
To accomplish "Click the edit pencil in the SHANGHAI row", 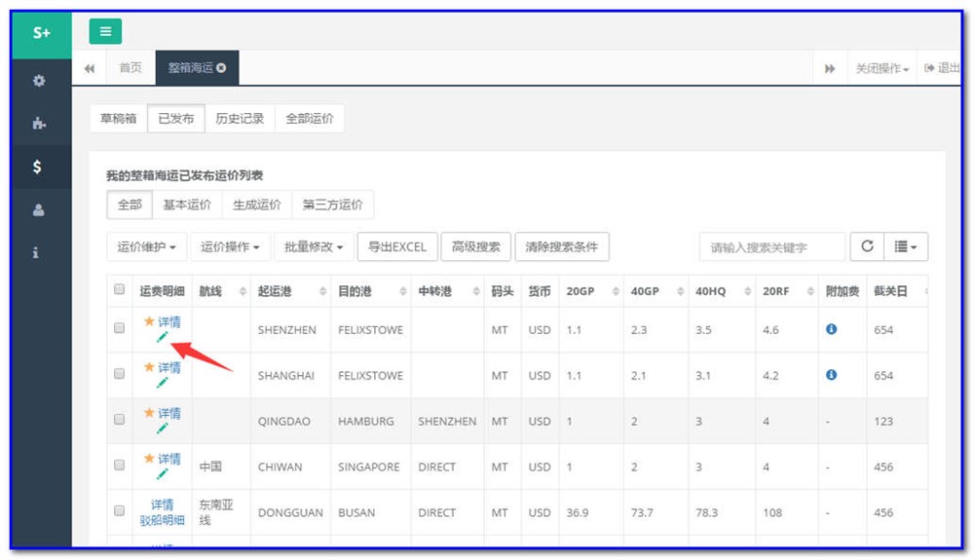I will [162, 383].
